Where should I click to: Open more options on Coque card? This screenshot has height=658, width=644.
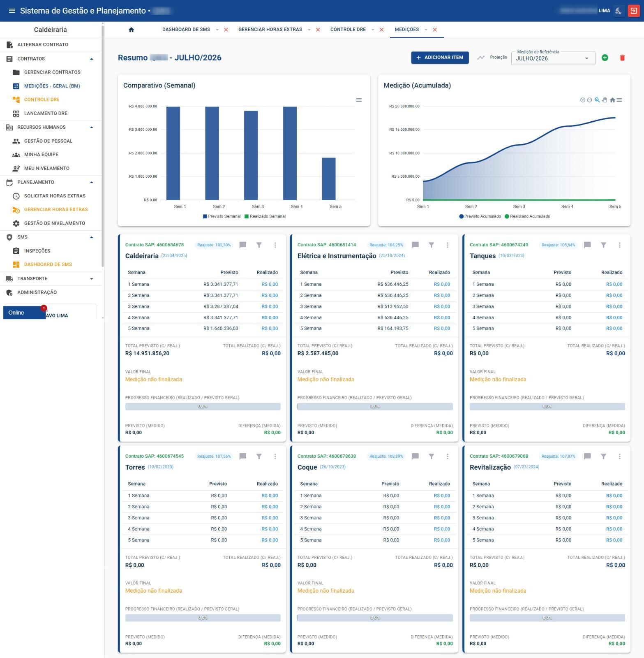tap(447, 456)
